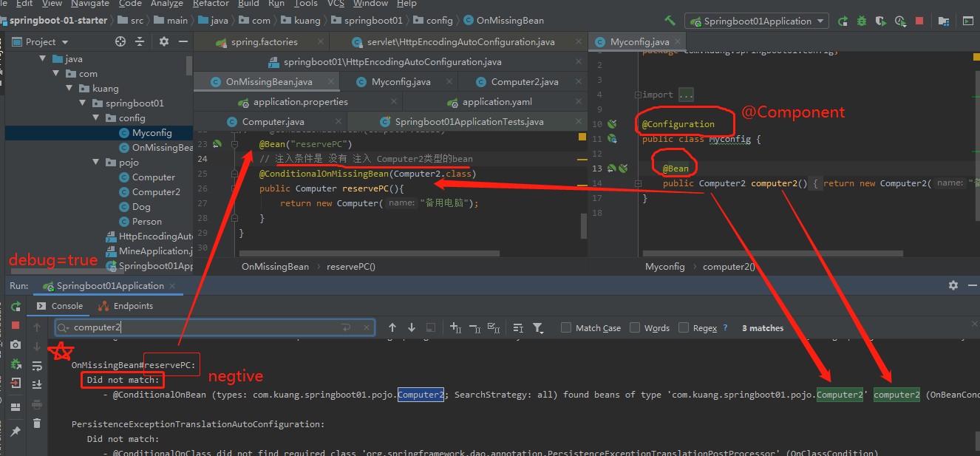Start the Debug session with debug icon
This screenshot has height=456, width=980.
point(861,21)
